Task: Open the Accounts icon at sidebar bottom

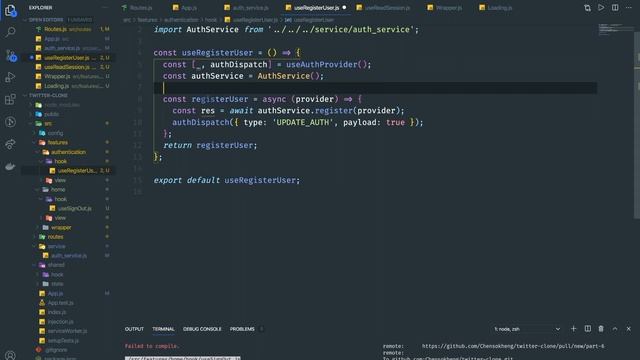Action: point(10,355)
